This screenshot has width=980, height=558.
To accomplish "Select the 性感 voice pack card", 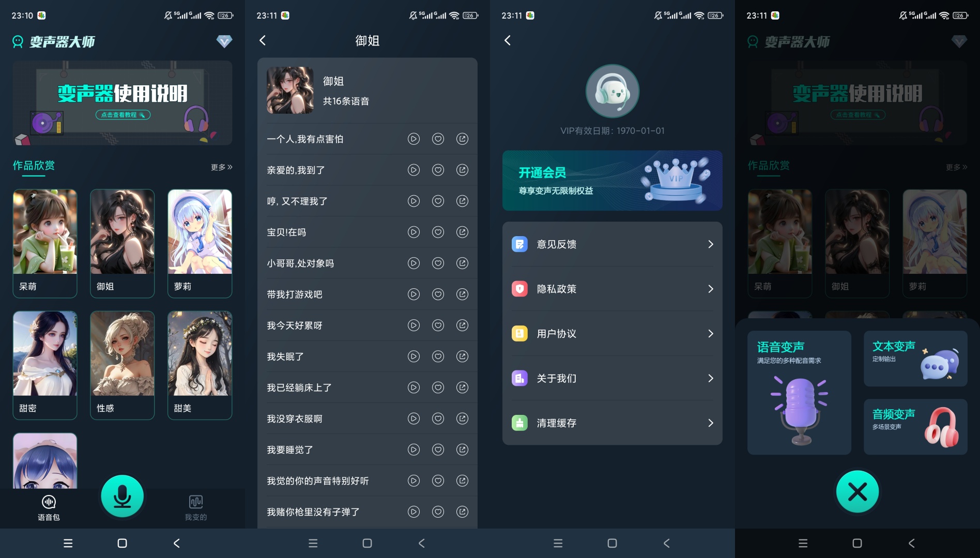I will (122, 365).
